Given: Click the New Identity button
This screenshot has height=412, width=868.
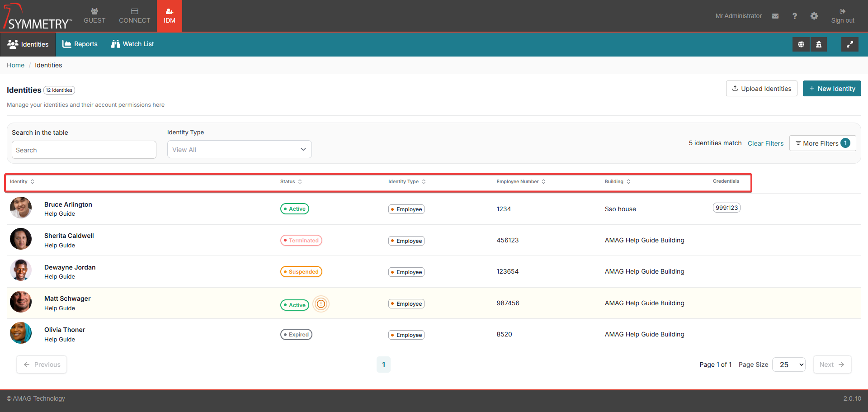Looking at the screenshot, I should [831, 89].
